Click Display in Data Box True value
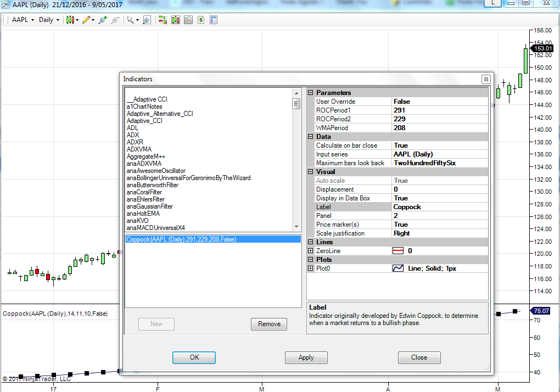560x392 pixels. (x=440, y=198)
